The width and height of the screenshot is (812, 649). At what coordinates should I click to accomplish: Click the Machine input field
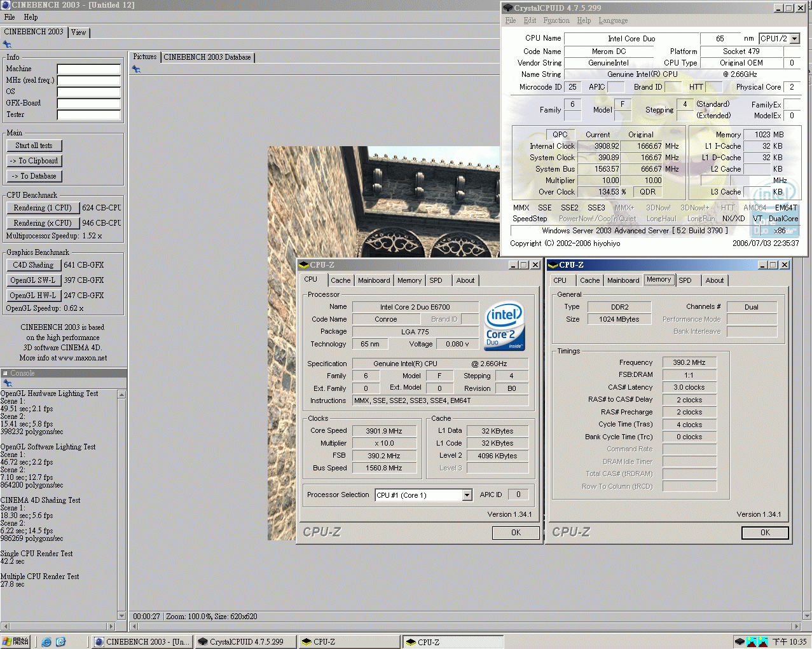coord(89,69)
